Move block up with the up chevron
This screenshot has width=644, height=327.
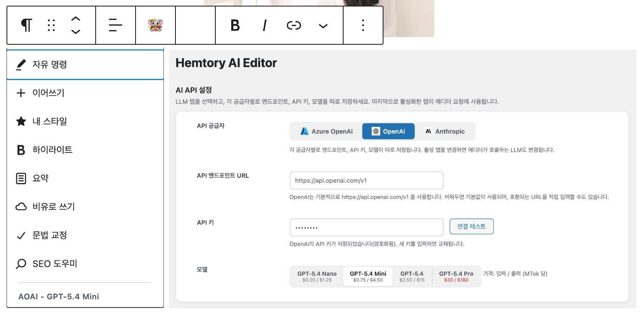click(x=76, y=19)
